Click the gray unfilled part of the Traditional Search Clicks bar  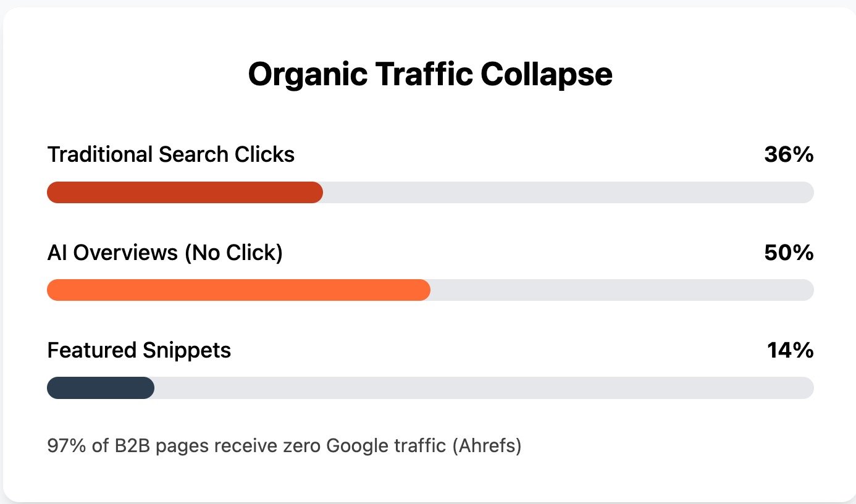(x=568, y=192)
